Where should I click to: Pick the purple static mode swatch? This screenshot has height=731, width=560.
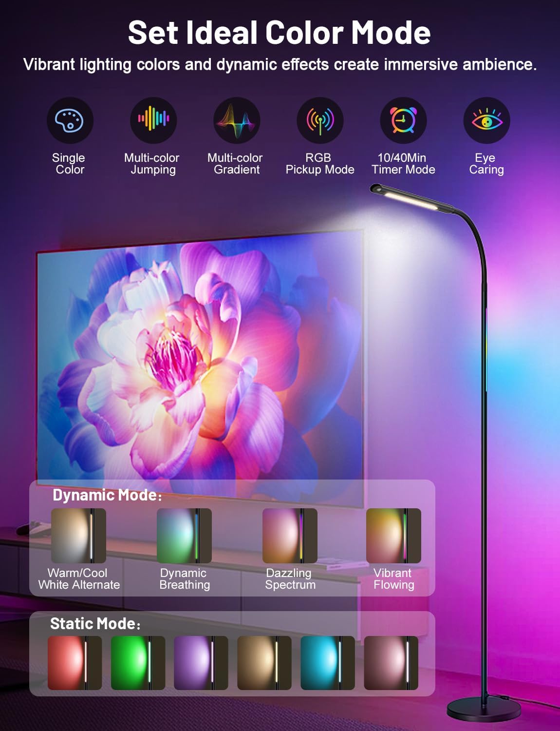(x=201, y=663)
